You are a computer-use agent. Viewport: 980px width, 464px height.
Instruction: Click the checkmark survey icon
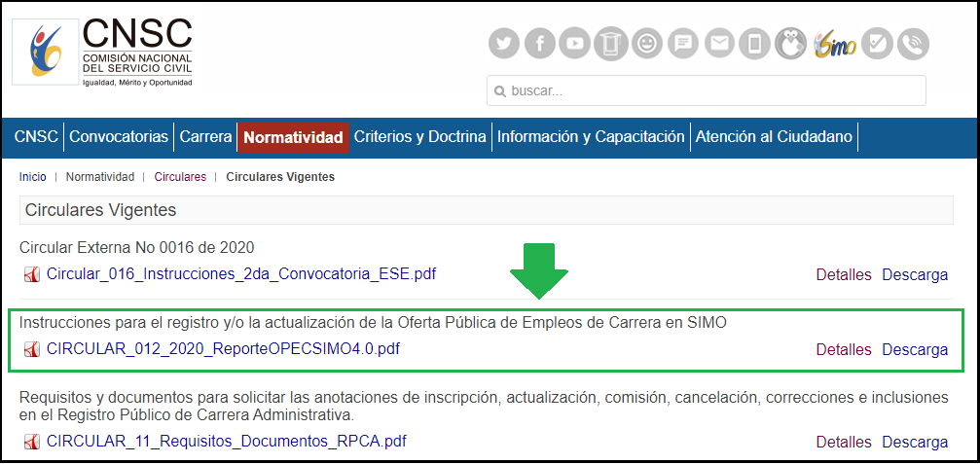[877, 44]
